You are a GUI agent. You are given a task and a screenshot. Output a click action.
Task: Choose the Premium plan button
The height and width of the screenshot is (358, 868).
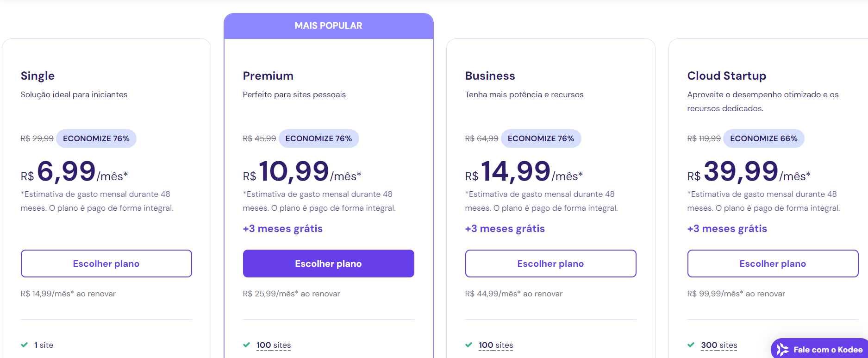click(329, 264)
